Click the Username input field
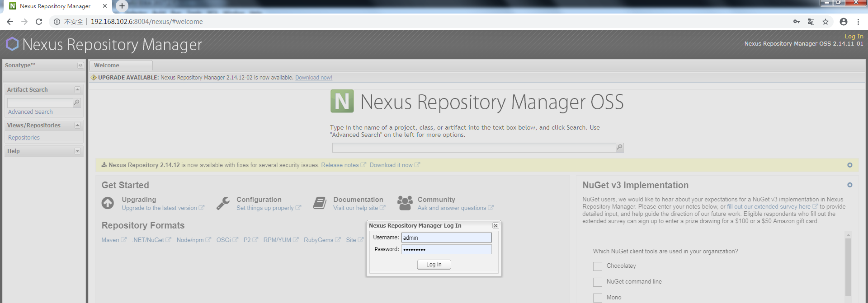Screen dimensions: 868x303 [x=446, y=238]
